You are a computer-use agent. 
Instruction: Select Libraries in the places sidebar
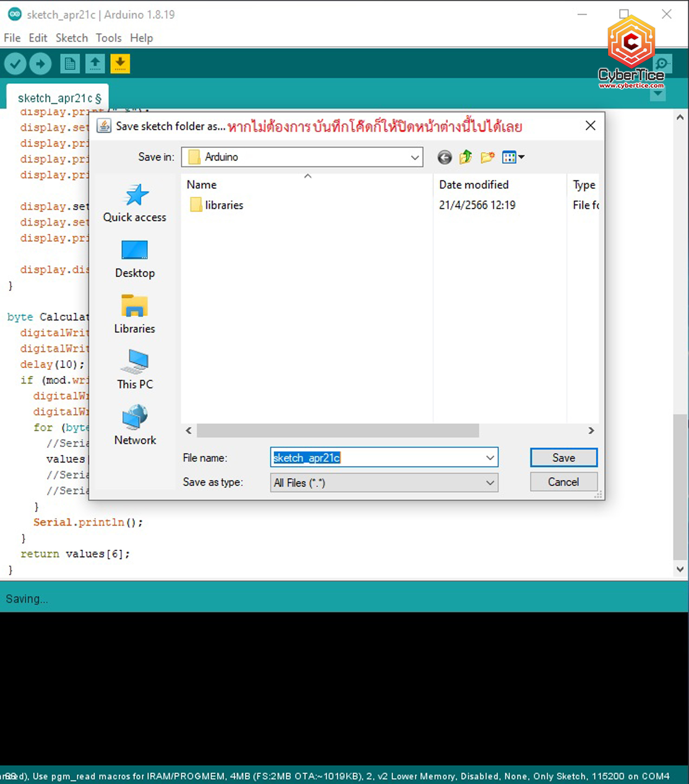(x=135, y=315)
